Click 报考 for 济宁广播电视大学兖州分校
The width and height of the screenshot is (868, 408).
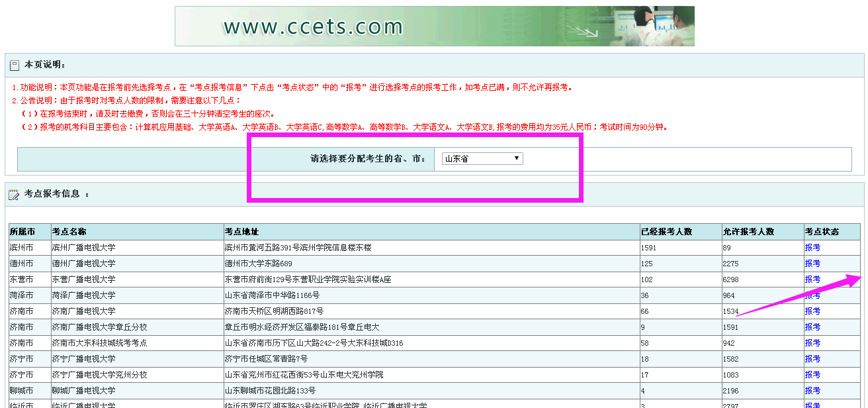pos(812,375)
